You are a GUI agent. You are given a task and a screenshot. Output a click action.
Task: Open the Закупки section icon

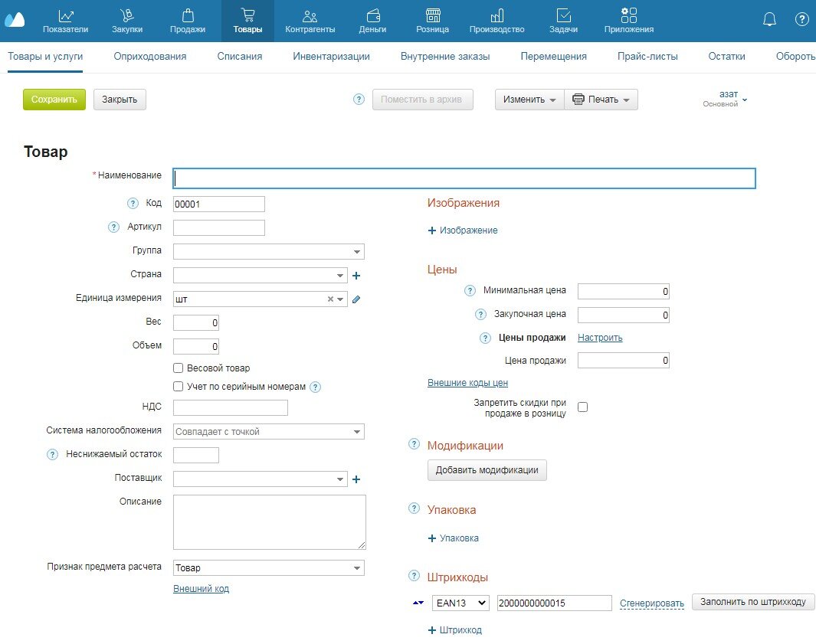127,16
